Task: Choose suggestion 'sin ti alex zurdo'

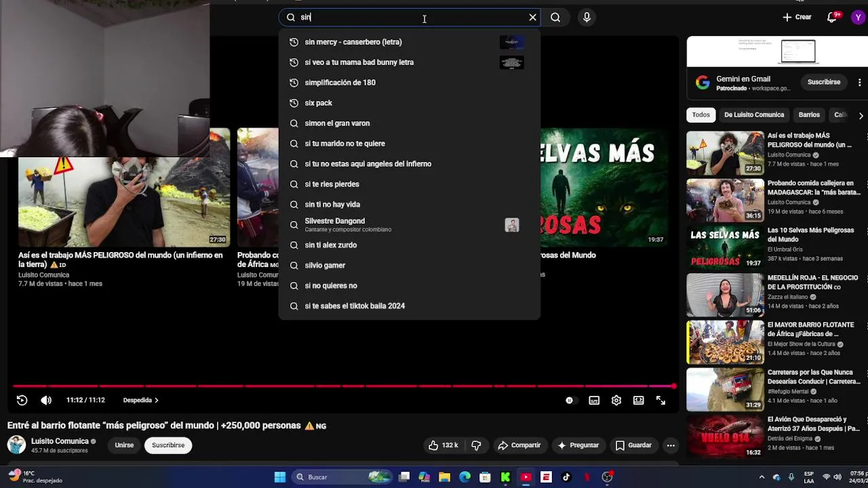Action: [410, 245]
